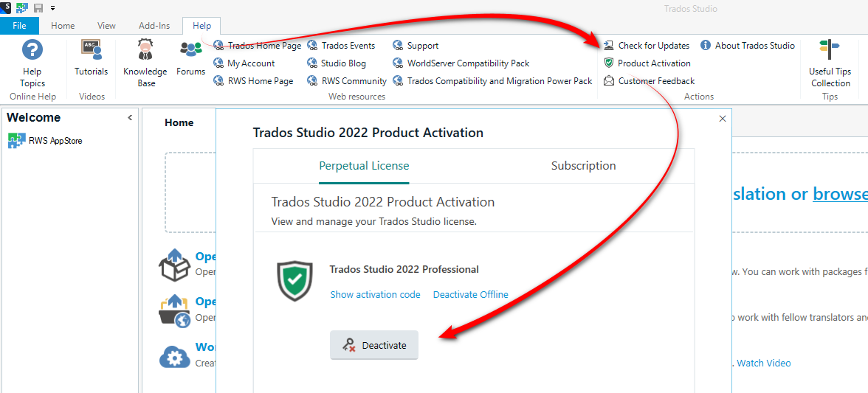Close the Product Activation dialog
Image resolution: width=868 pixels, height=393 pixels.
pyautogui.click(x=722, y=118)
